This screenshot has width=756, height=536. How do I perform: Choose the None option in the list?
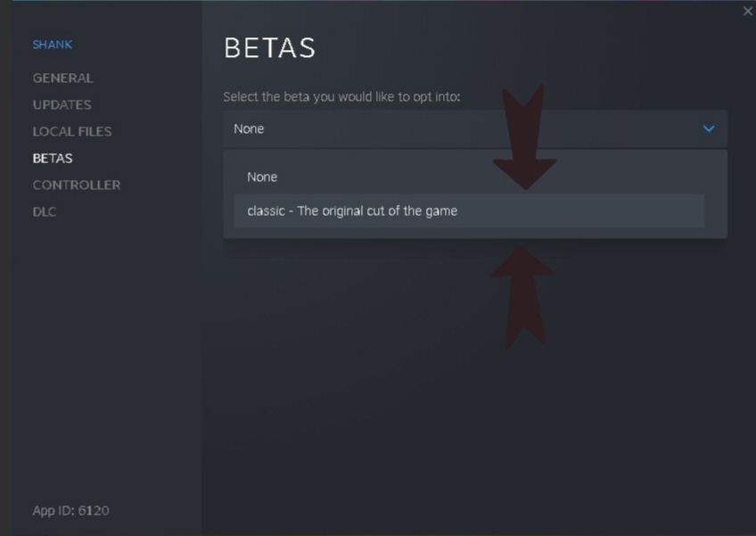pos(262,177)
